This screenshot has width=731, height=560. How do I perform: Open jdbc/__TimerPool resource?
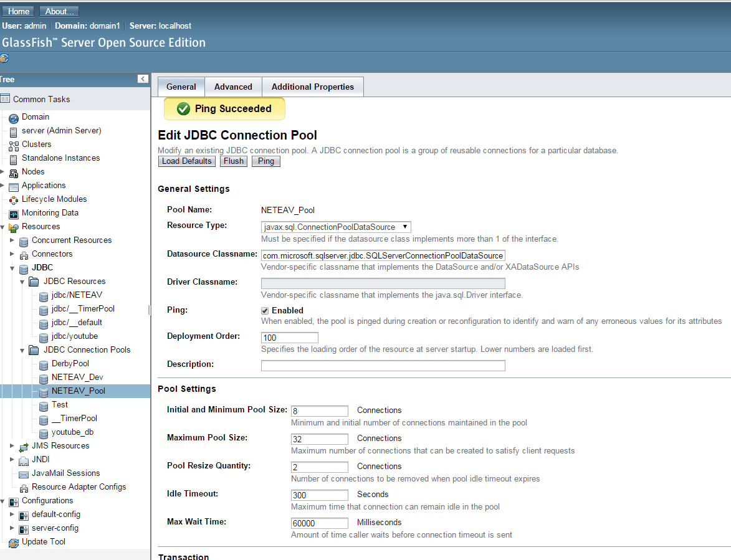83,308
